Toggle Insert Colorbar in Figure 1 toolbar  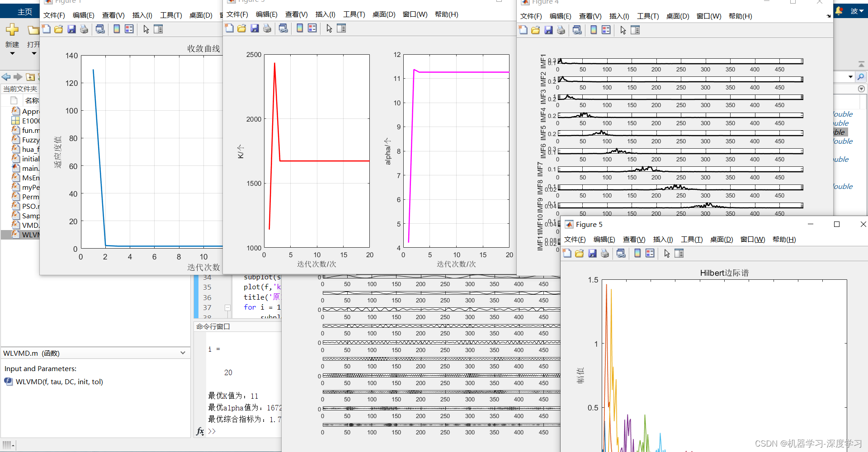117,29
